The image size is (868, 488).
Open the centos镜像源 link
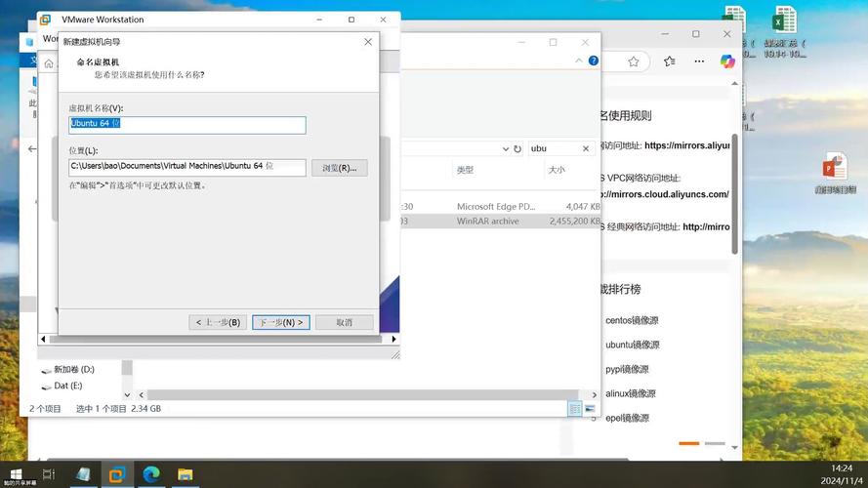(632, 320)
